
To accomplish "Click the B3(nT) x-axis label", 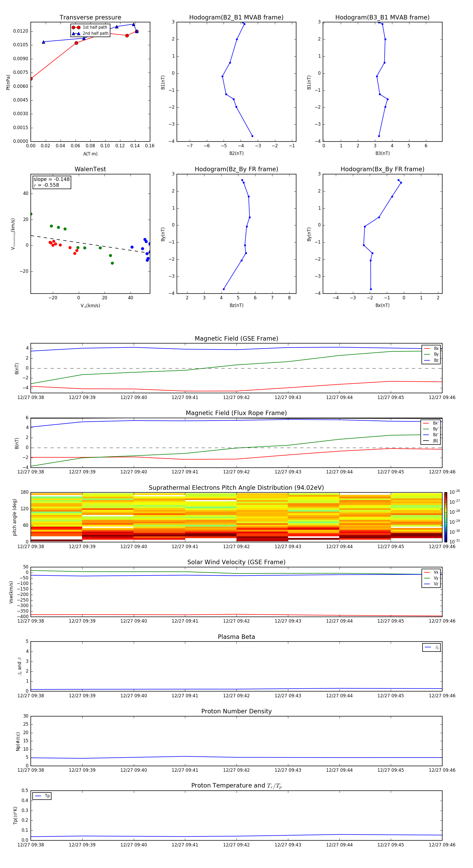I will tap(382, 154).
